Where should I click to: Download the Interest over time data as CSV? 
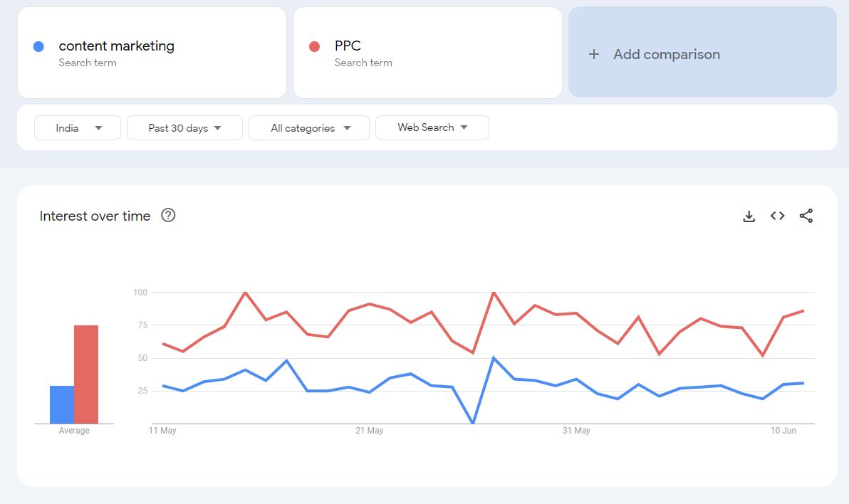coord(749,216)
